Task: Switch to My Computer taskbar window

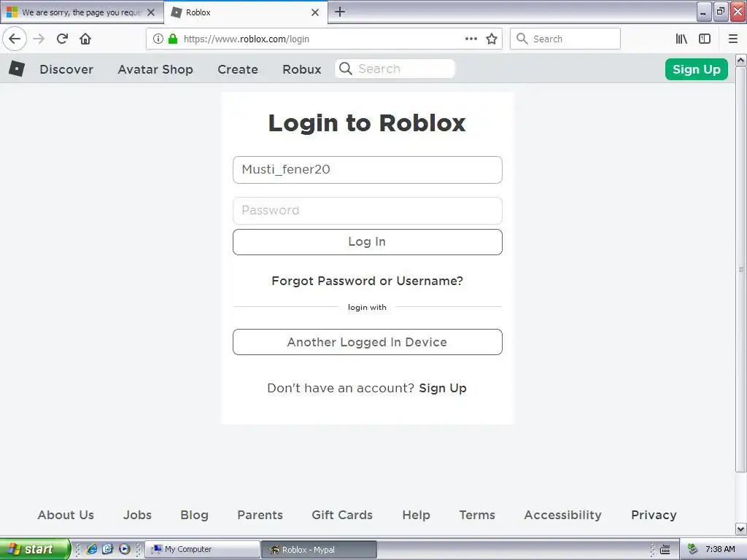Action: point(203,550)
